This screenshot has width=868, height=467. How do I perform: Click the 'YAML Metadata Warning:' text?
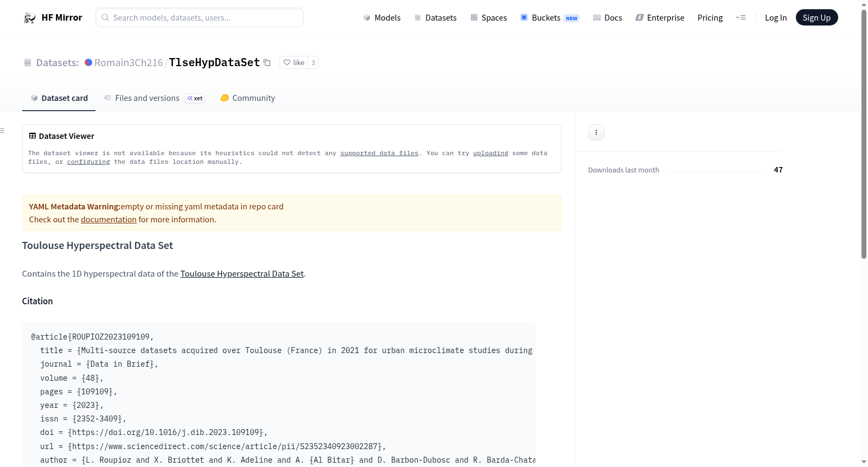pyautogui.click(x=75, y=207)
